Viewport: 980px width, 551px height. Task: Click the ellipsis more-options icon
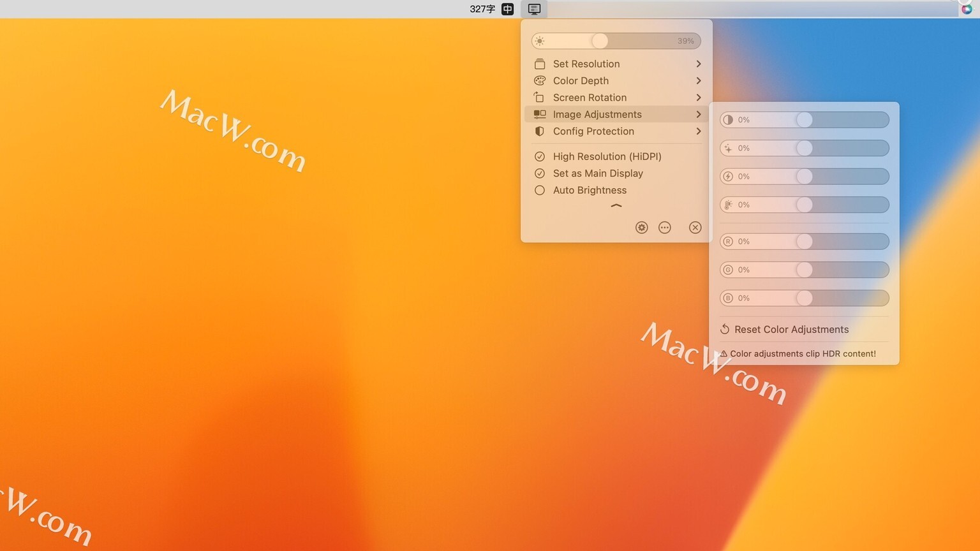tap(665, 228)
